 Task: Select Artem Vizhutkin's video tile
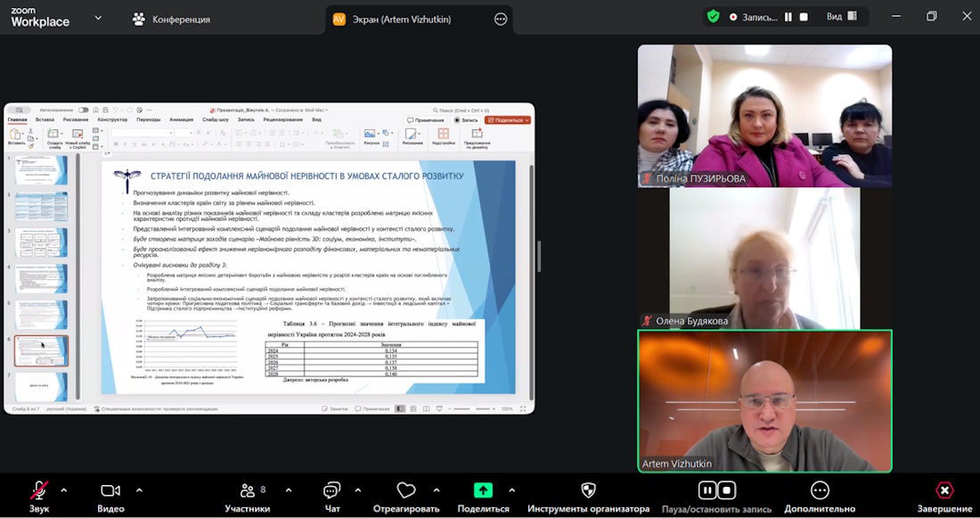coord(764,401)
